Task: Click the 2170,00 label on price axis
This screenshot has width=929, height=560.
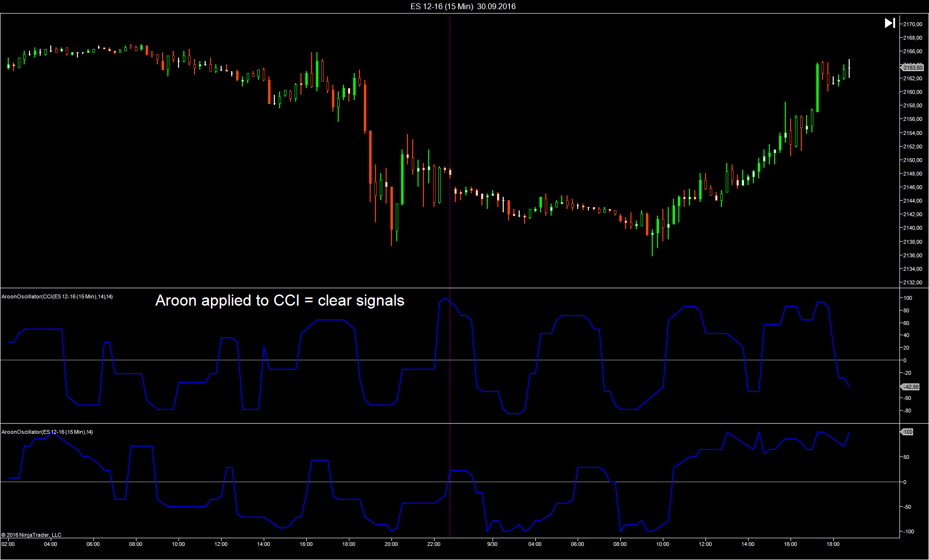Action: (x=913, y=24)
